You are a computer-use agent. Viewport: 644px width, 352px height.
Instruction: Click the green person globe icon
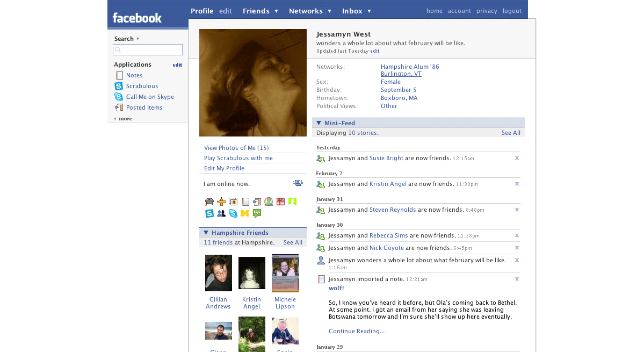click(269, 202)
